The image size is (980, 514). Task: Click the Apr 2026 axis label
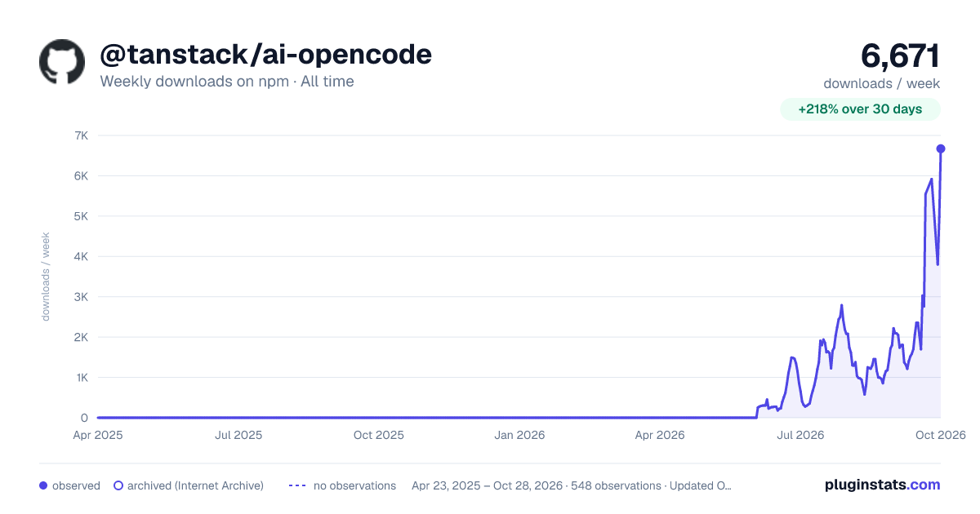tap(659, 435)
